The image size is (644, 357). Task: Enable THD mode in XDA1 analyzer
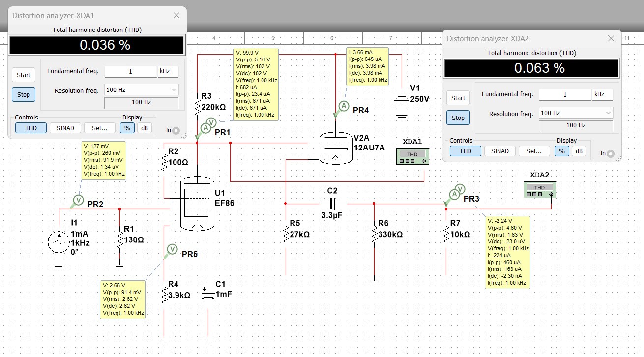pos(30,128)
